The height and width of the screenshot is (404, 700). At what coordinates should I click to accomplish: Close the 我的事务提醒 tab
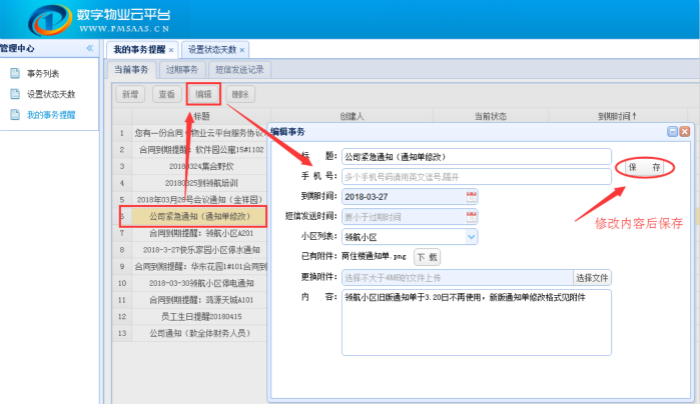(x=172, y=49)
